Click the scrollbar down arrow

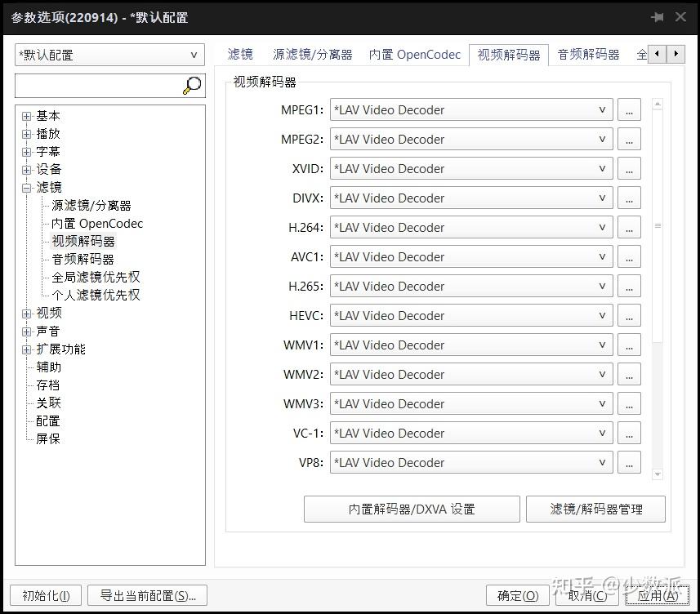coord(658,474)
